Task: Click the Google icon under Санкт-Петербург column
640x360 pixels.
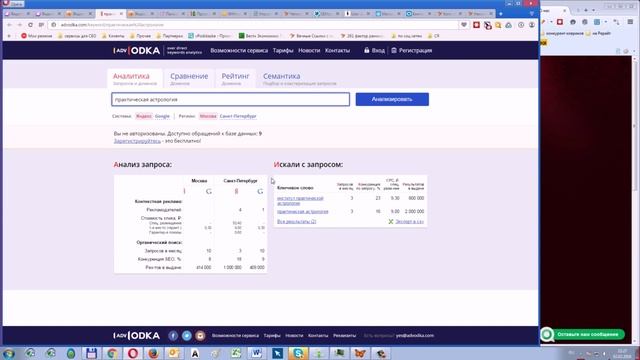Action: (260, 191)
